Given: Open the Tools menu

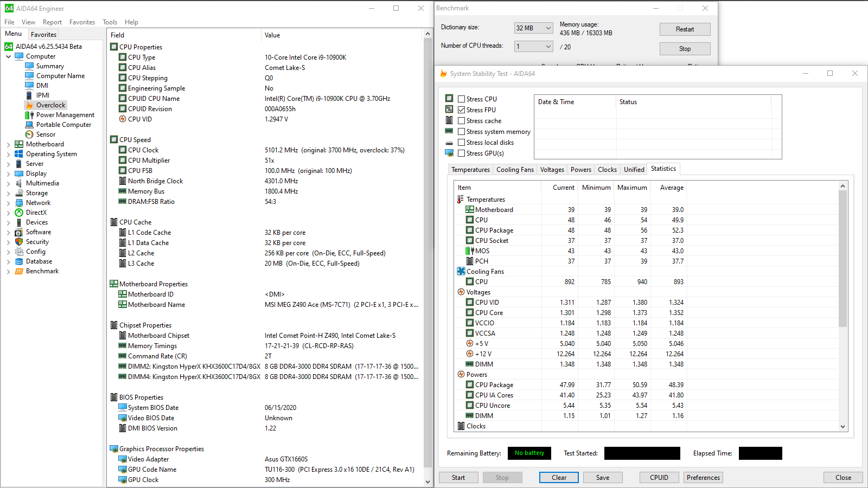Looking at the screenshot, I should (110, 22).
